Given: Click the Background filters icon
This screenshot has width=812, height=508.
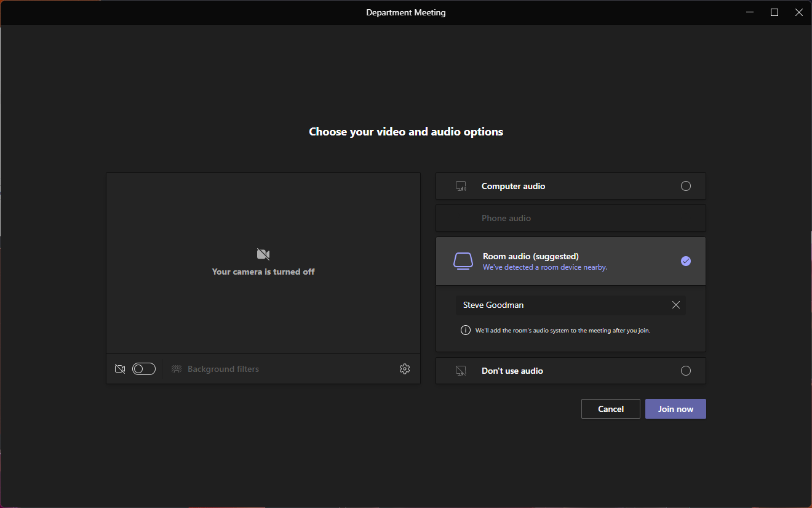Looking at the screenshot, I should (x=177, y=368).
